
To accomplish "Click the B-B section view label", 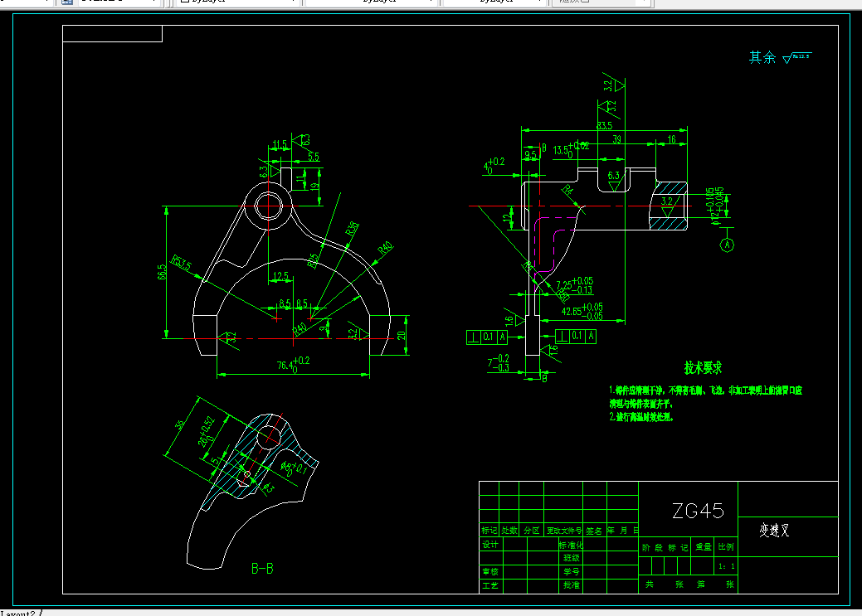I will coord(262,569).
